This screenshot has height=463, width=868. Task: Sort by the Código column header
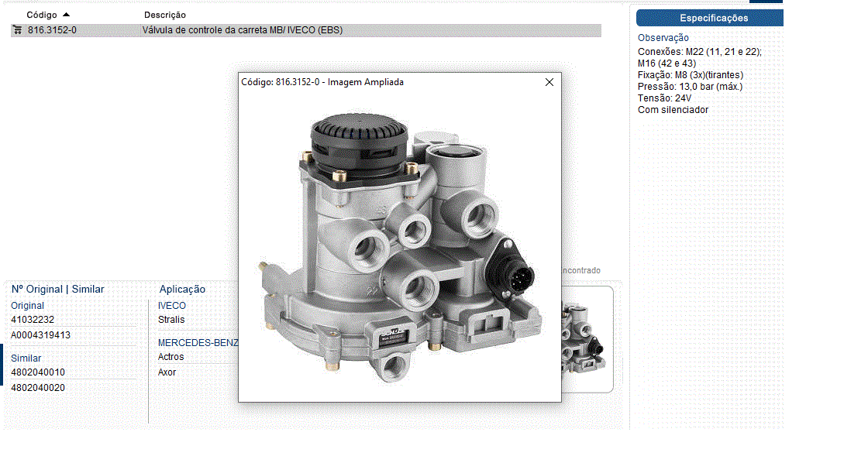pos(41,15)
